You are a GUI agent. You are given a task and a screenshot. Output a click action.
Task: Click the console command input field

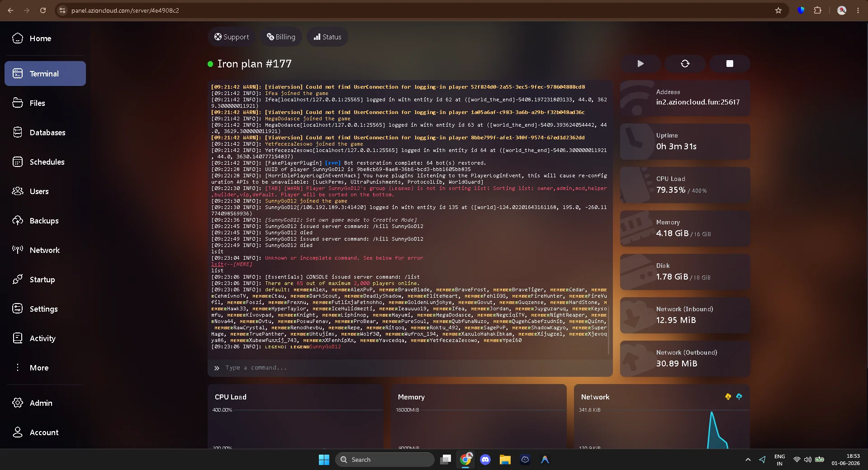pyautogui.click(x=410, y=368)
